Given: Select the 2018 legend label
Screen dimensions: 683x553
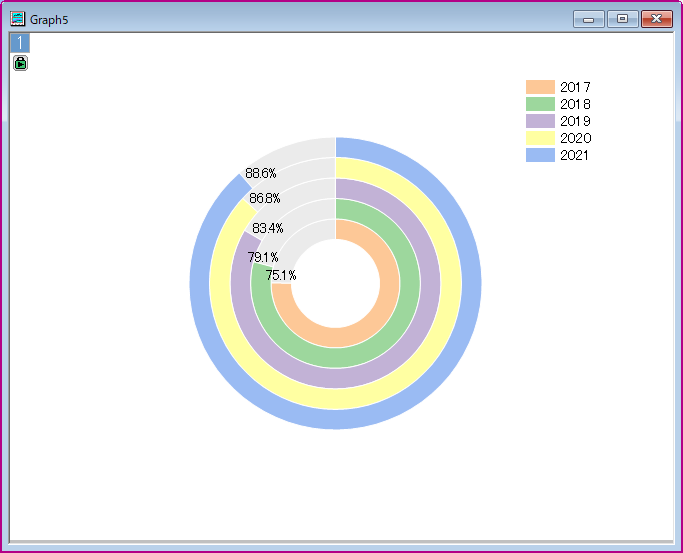Looking at the screenshot, I should [575, 104].
